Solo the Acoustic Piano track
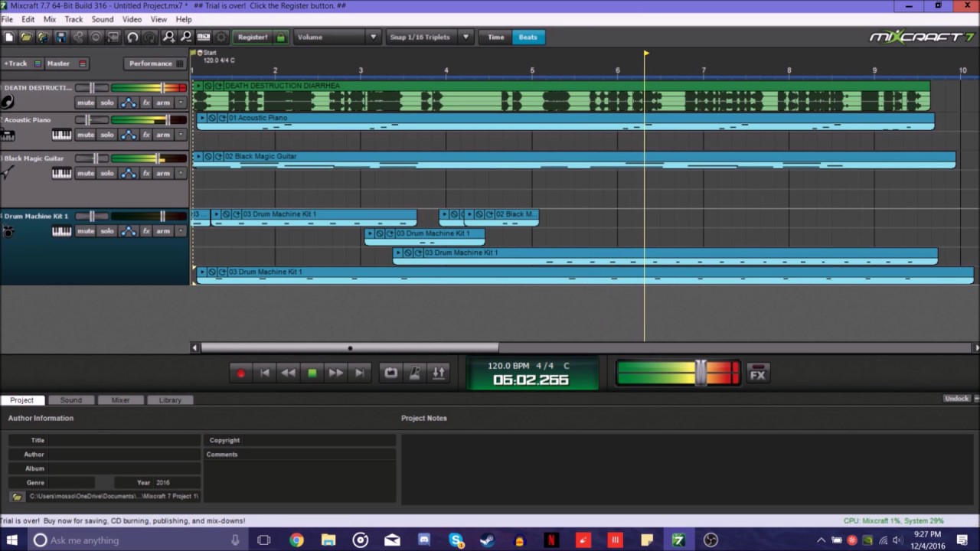980x551 pixels. click(106, 135)
